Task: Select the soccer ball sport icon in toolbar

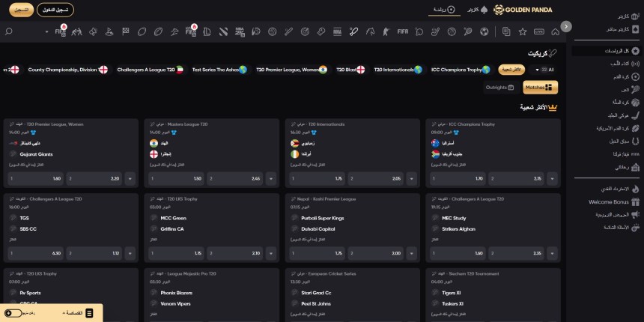Action: pyautogui.click(x=484, y=31)
